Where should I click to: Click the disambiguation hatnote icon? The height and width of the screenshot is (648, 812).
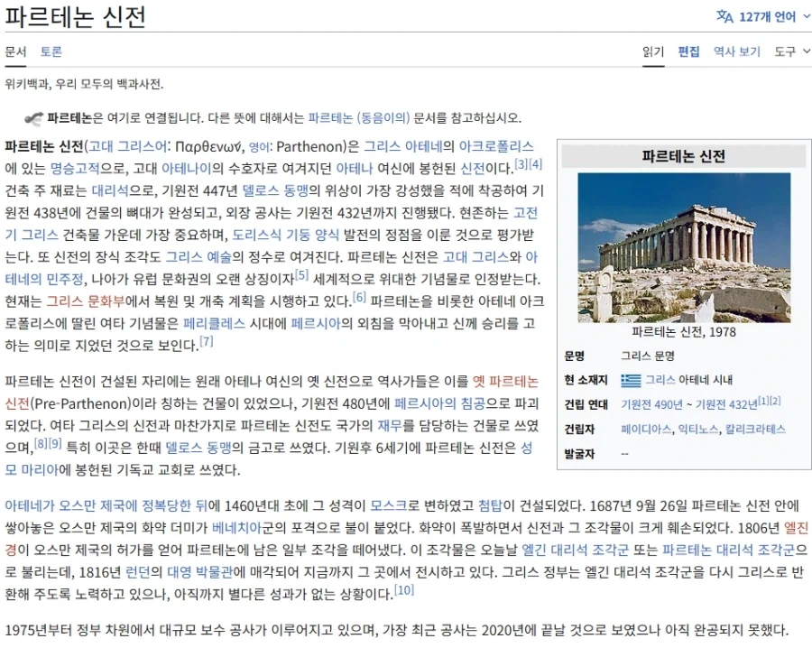(34, 118)
